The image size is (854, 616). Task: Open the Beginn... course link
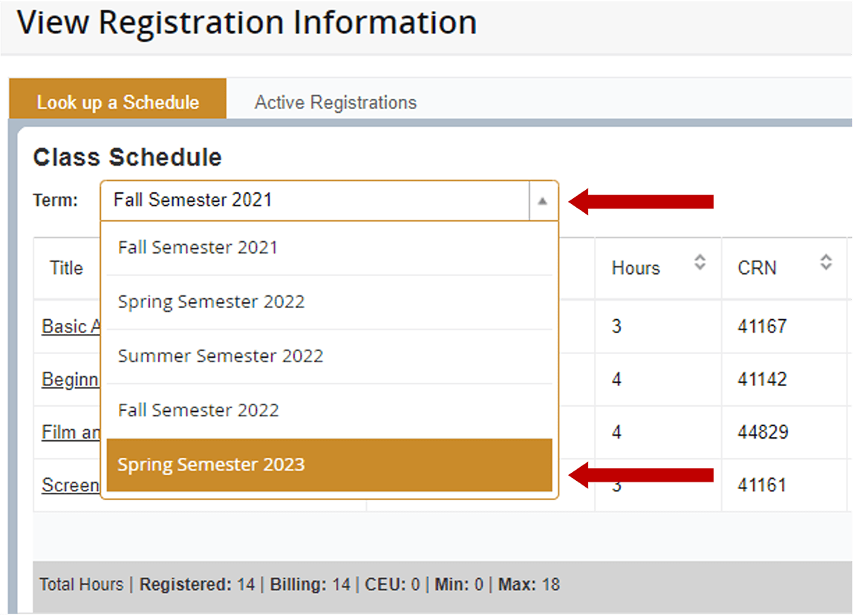(x=71, y=379)
